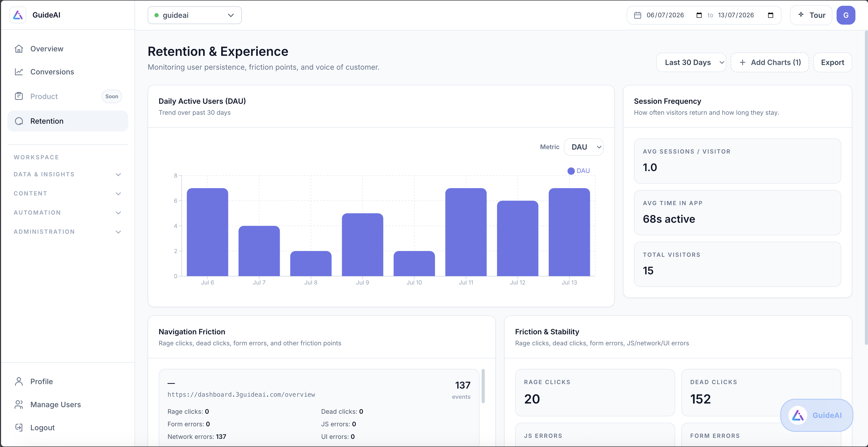Click the Jul 10 bar in chart
The width and height of the screenshot is (868, 447).
[x=414, y=264]
